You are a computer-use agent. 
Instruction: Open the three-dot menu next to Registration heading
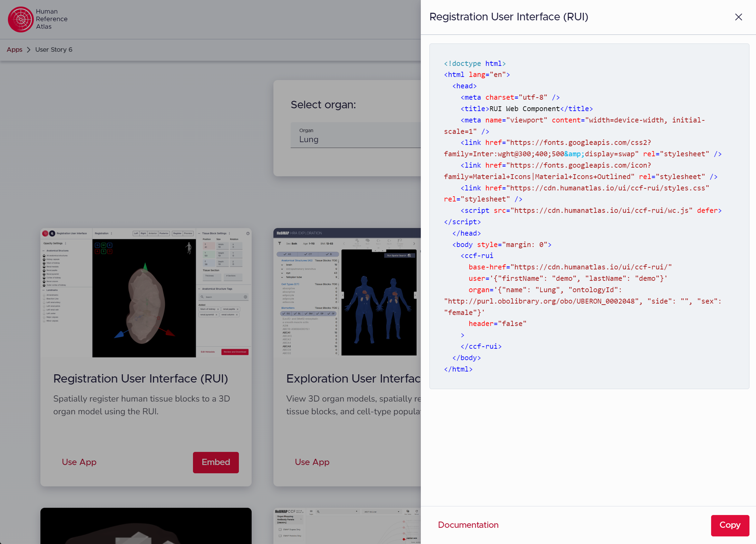click(112, 234)
